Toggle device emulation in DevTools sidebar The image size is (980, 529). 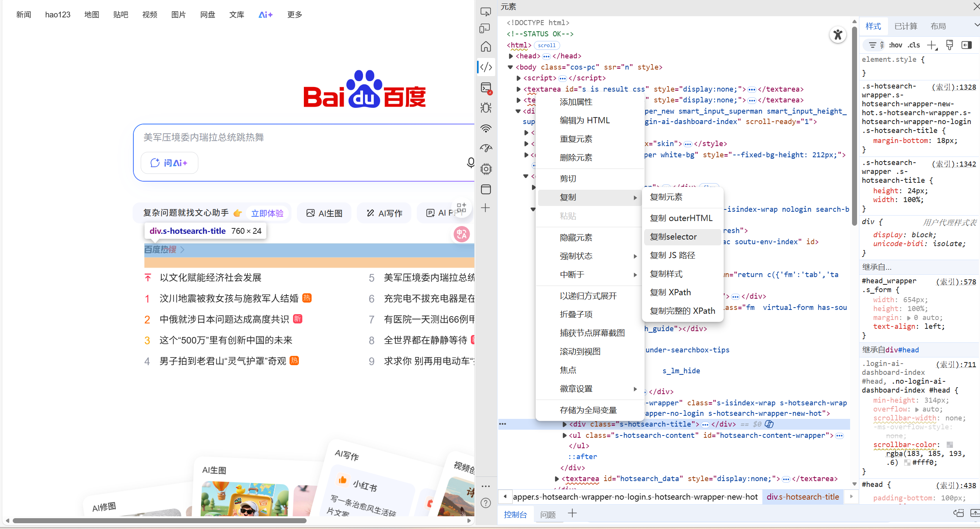click(485, 28)
